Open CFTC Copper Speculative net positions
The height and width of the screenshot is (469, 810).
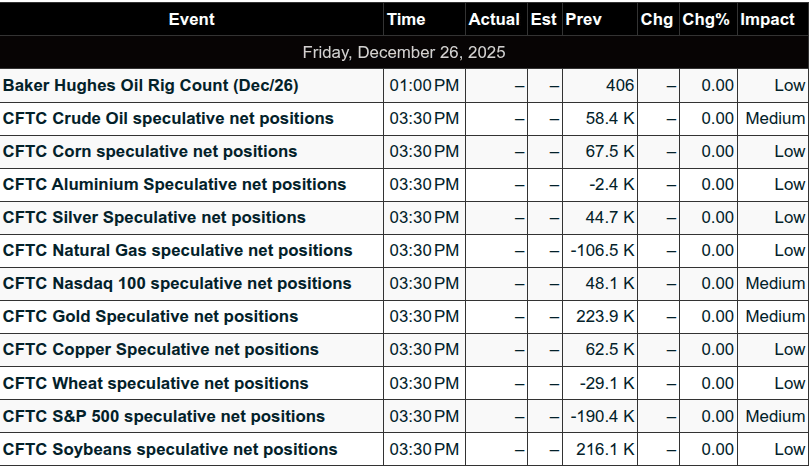click(x=161, y=350)
